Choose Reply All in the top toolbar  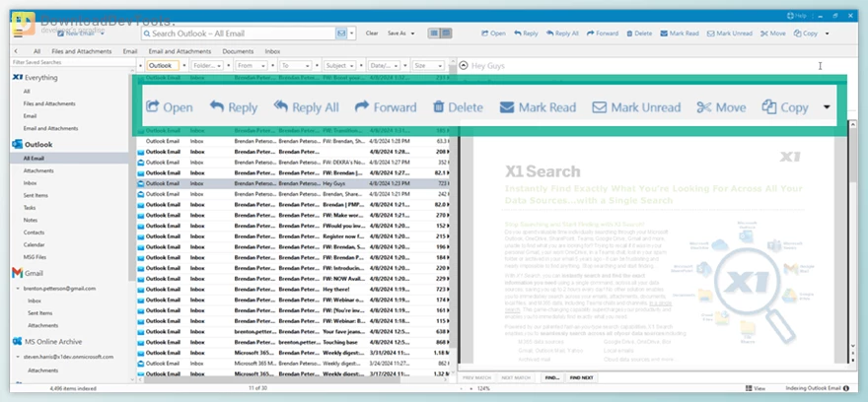click(x=562, y=33)
